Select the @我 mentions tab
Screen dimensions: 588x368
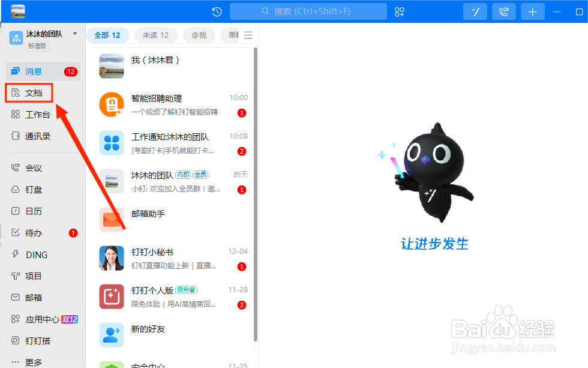(x=199, y=35)
